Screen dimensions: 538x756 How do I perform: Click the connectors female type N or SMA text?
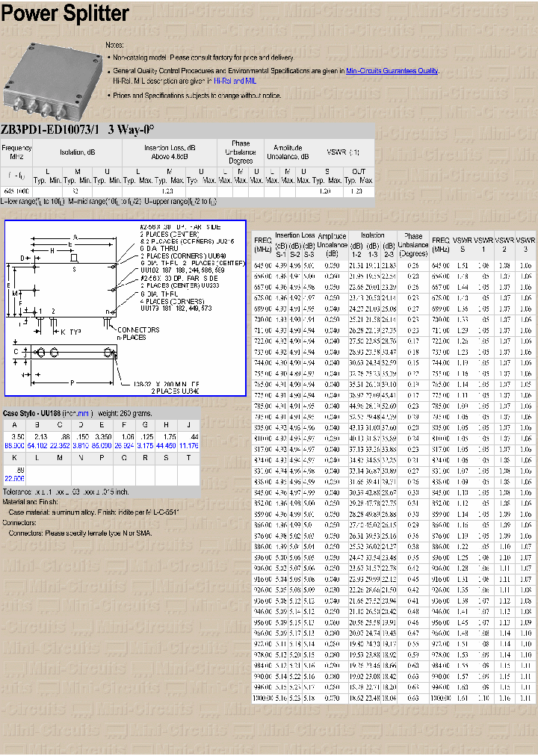click(x=81, y=533)
